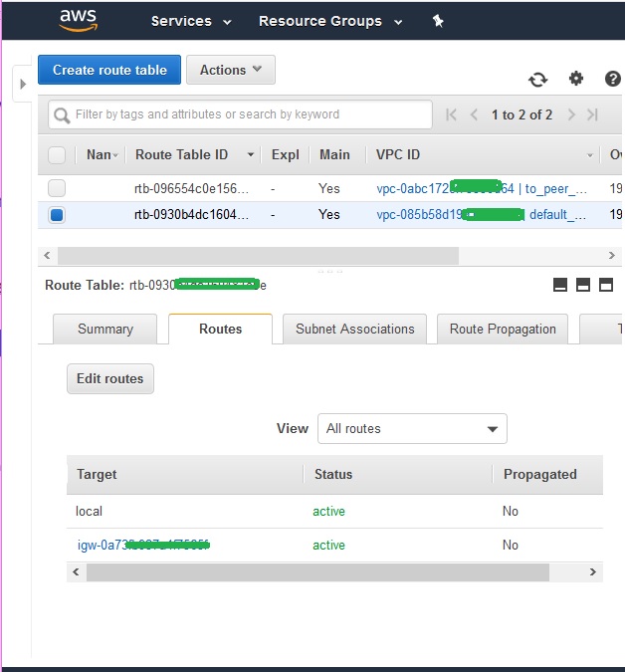
Task: Switch to the Subnet Associations tab
Action: [354, 329]
